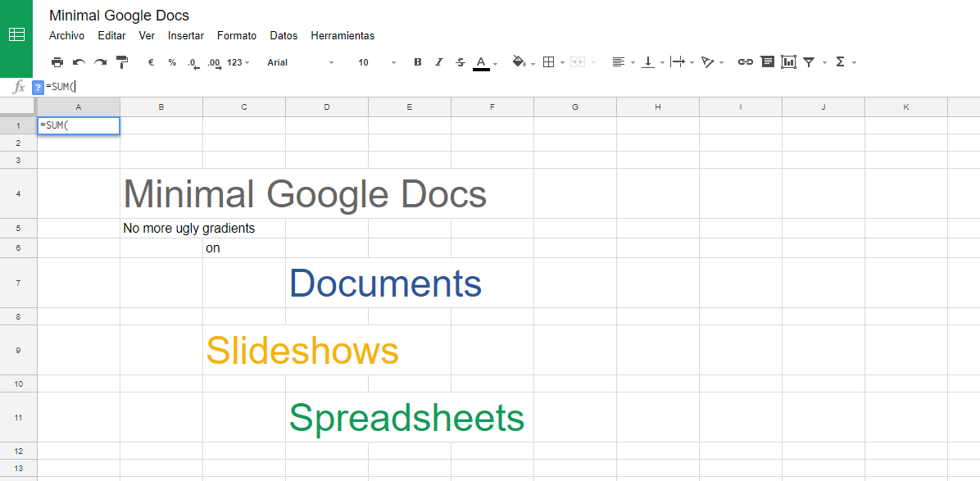Toggle bold formatting
980x481 pixels.
tap(417, 61)
